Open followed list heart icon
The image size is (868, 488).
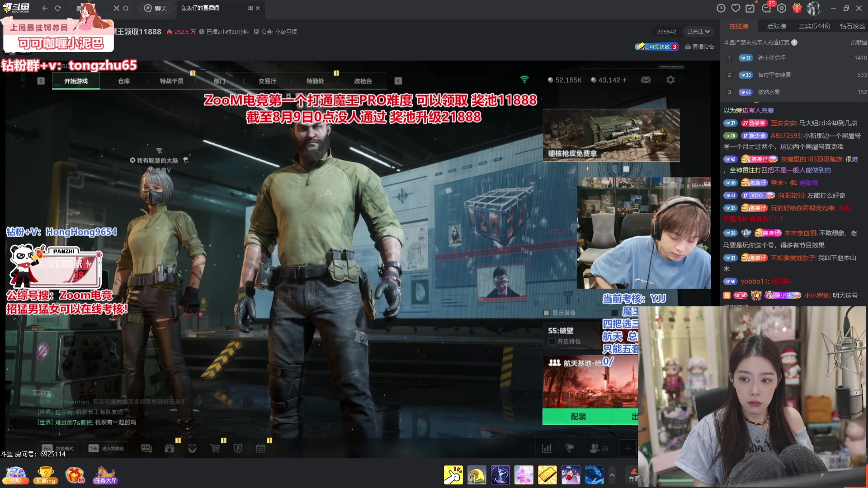point(736,8)
